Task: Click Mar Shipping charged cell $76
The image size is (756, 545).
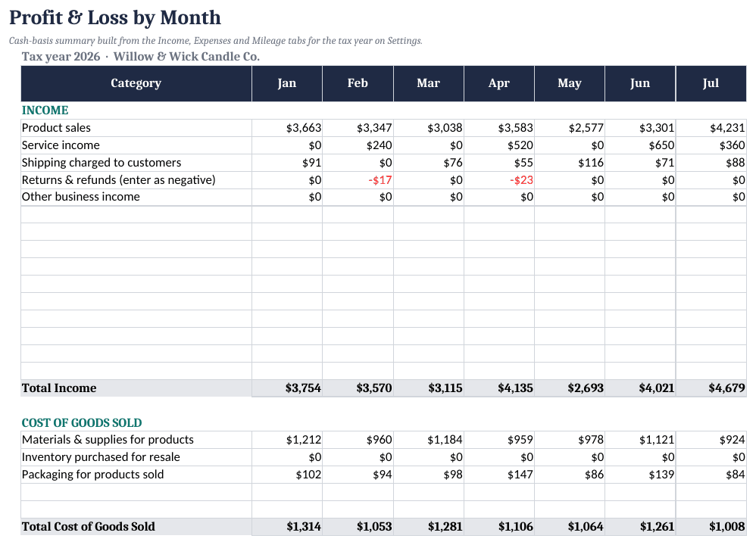Action: pyautogui.click(x=429, y=163)
